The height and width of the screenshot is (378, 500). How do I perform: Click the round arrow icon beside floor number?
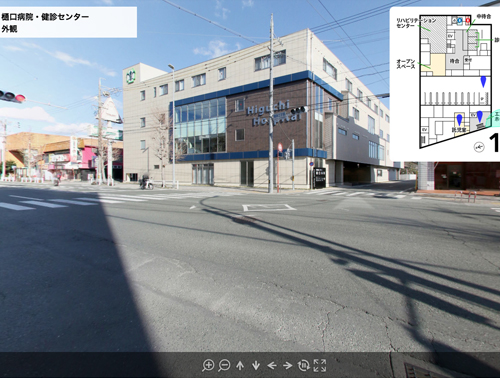pyautogui.click(x=479, y=147)
